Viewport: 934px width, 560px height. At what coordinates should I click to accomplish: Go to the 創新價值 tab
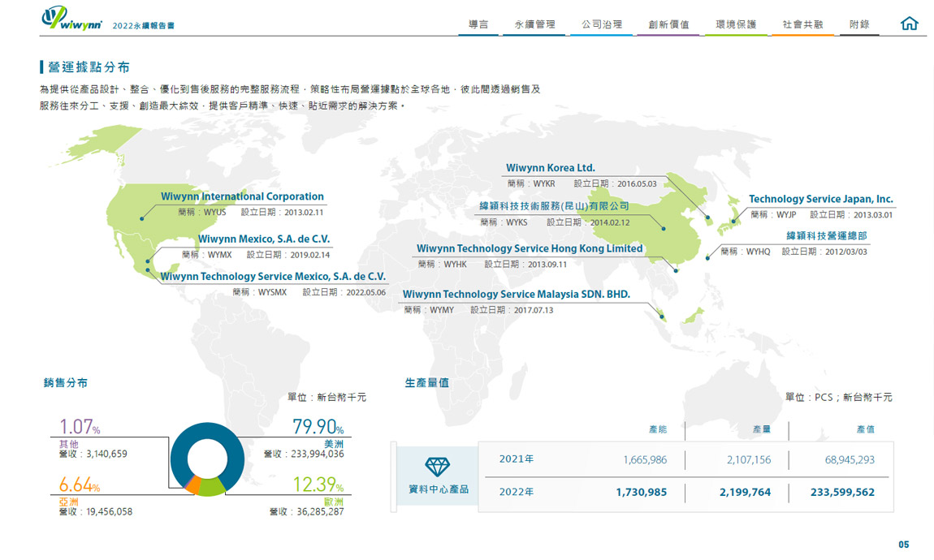pos(668,24)
